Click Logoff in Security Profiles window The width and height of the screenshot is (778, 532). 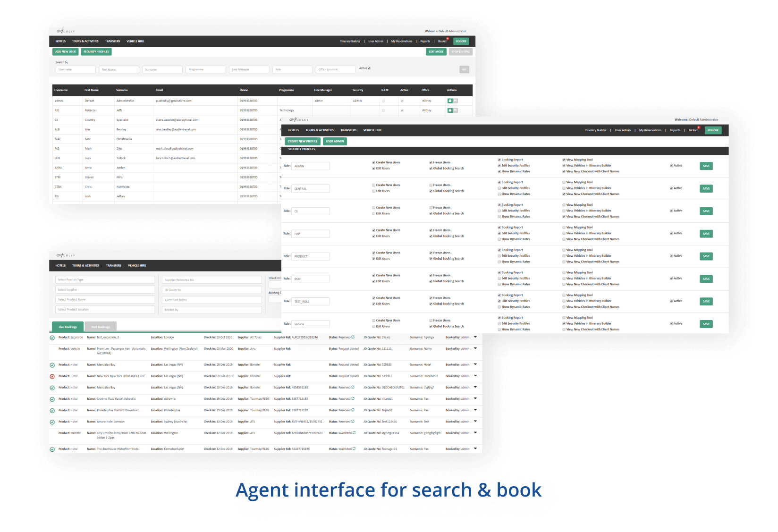pyautogui.click(x=713, y=130)
